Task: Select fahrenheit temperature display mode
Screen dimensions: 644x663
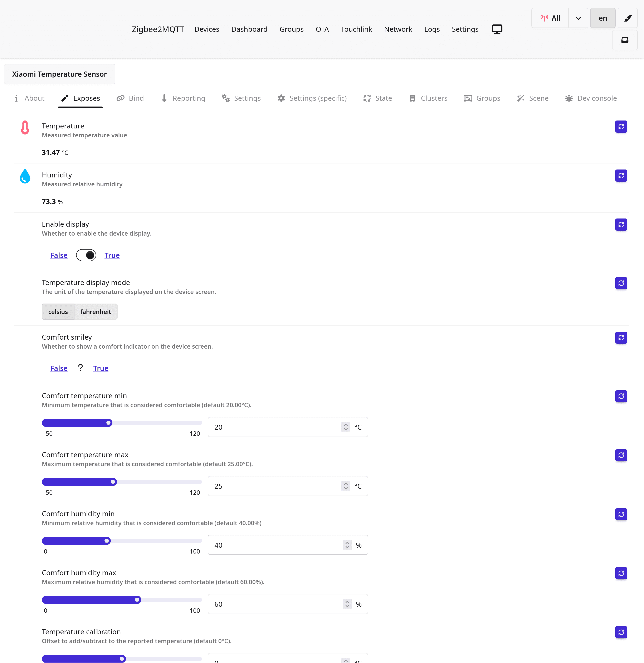Action: point(96,311)
